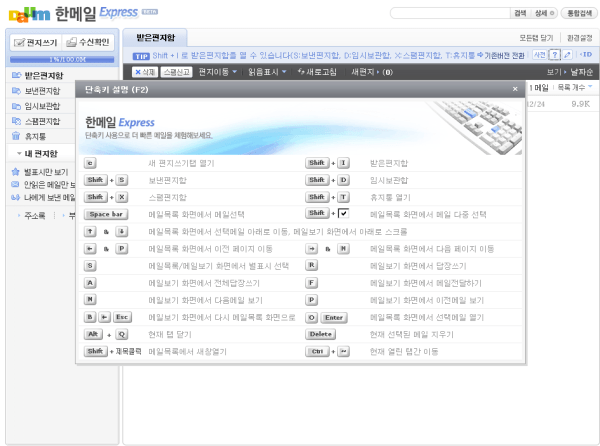Click the 'A' reply-all key icon
Viewport: 600px width, 446px height.
90,283
